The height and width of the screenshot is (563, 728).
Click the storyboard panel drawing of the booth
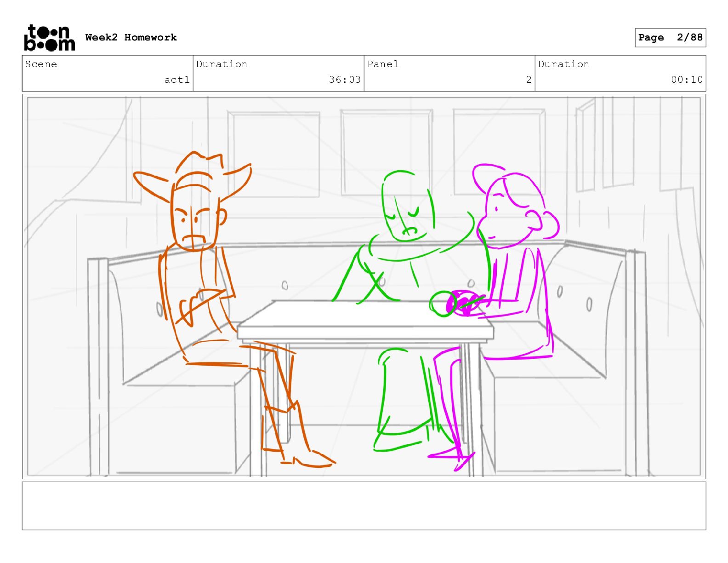point(364,287)
